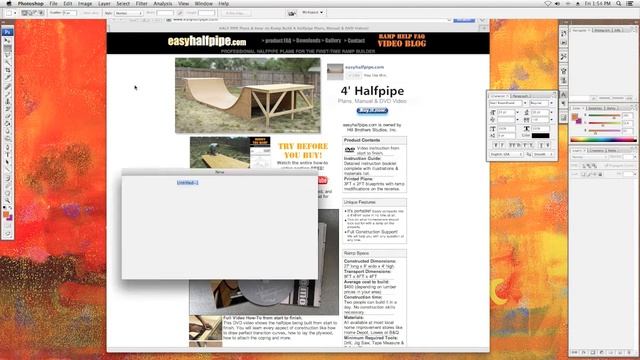
Task: Select the Eyedropper tool
Action: click(7, 185)
